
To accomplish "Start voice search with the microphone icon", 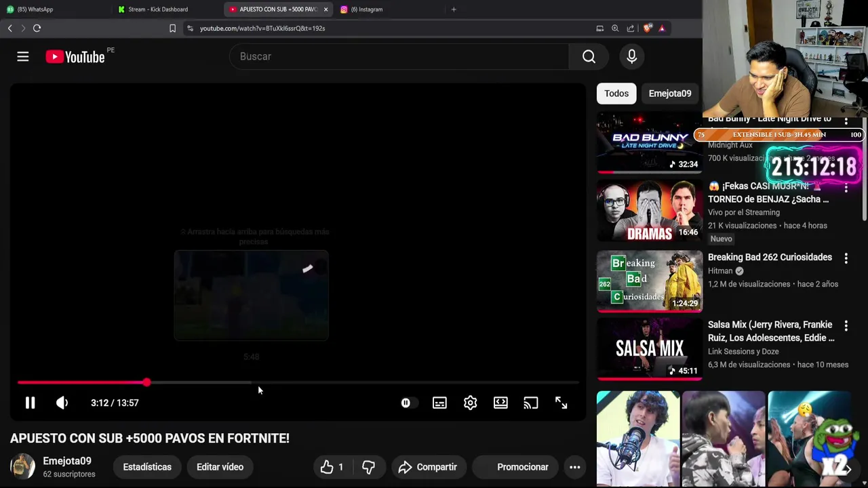I will pos(631,57).
